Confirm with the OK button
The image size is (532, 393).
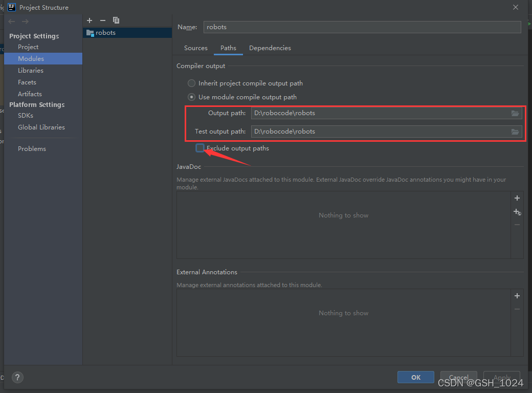(415, 377)
